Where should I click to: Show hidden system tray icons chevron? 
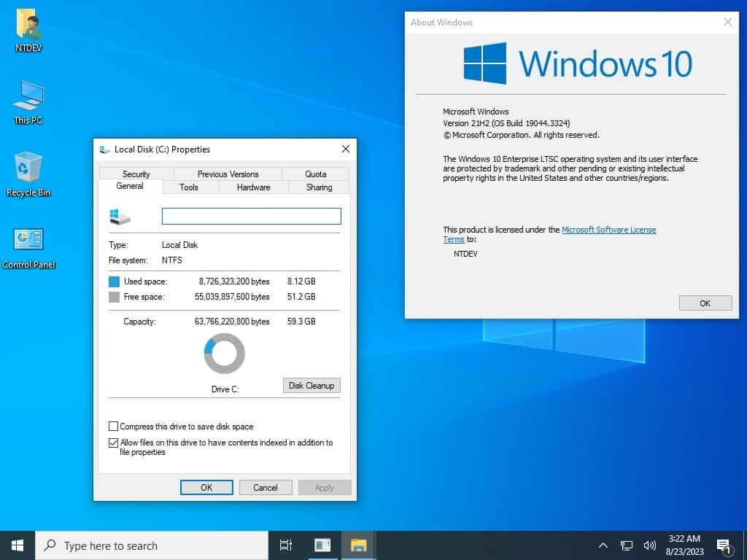(603, 545)
